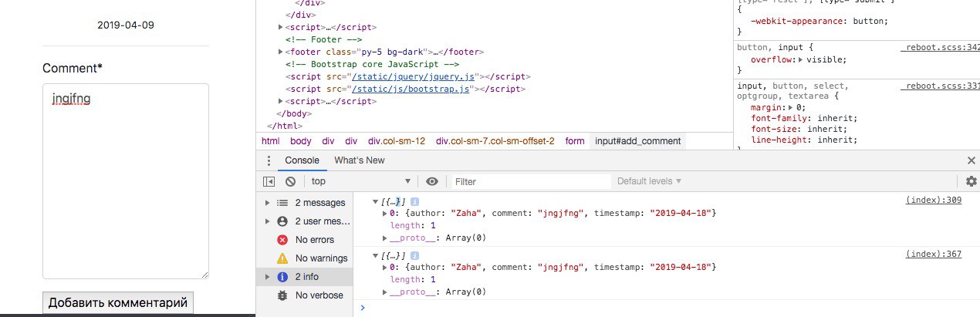The height and width of the screenshot is (317, 980).
Task: Click info badge beside first [{…}] array
Action: (x=414, y=201)
